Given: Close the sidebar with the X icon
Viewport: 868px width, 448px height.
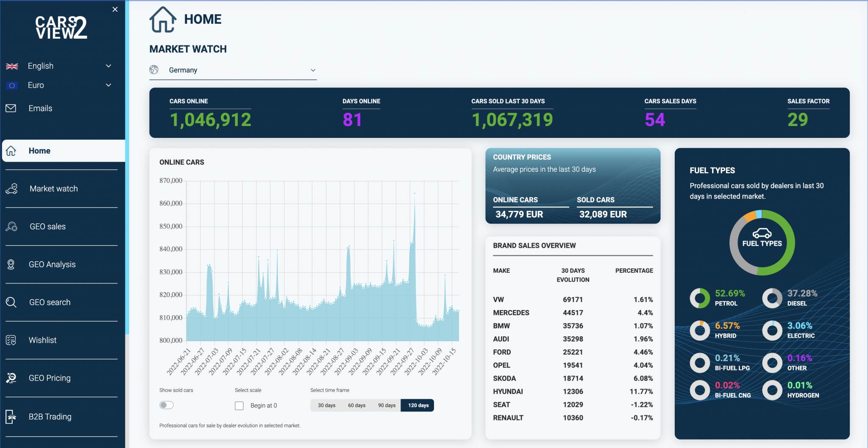Looking at the screenshot, I should 115,9.
